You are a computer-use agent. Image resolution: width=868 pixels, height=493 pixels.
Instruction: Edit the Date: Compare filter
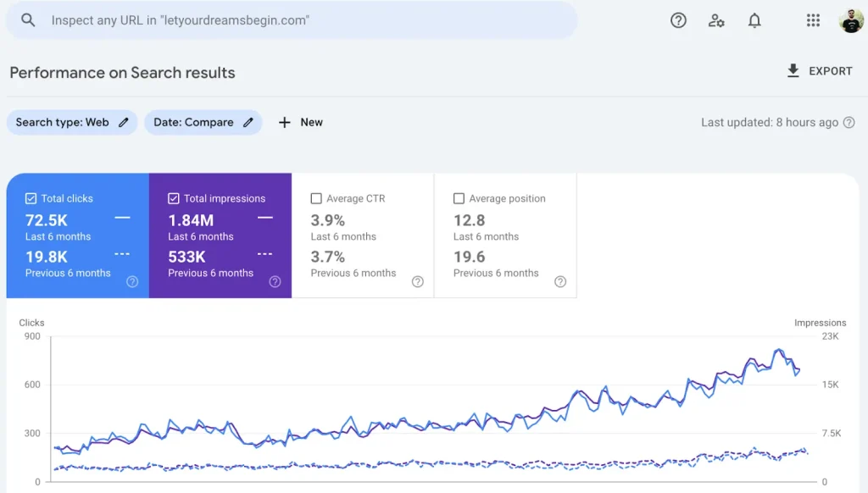[x=203, y=122]
